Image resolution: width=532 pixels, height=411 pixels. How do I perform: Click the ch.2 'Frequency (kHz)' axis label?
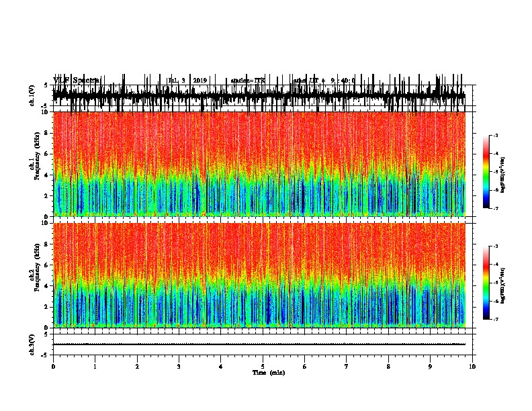(x=37, y=267)
